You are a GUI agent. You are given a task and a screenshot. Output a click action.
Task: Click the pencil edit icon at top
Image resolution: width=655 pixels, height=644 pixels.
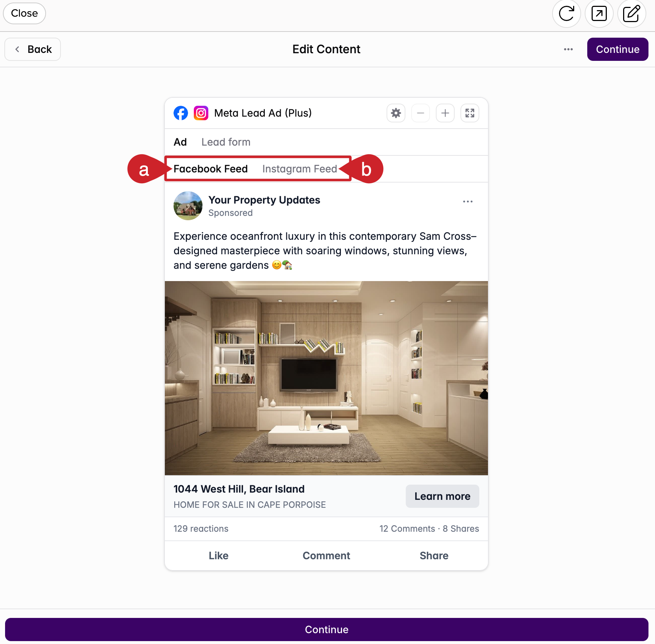click(631, 14)
